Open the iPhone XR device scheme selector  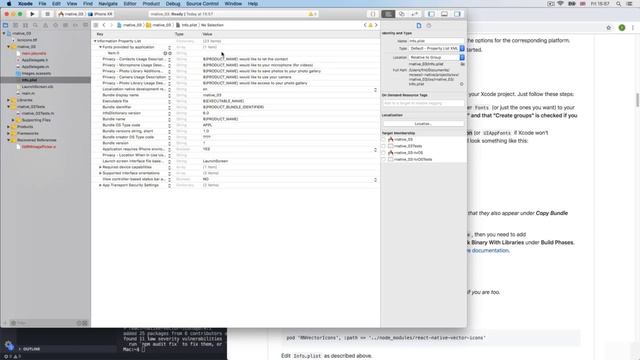tap(101, 14)
